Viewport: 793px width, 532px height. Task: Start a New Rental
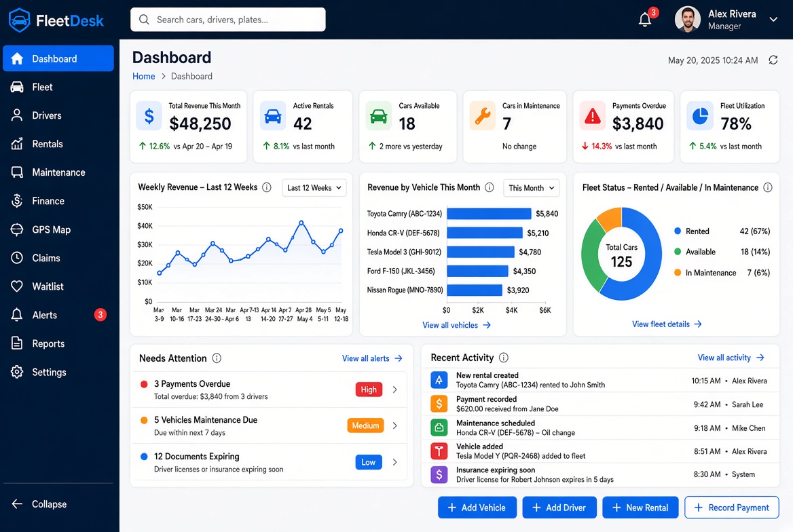point(640,507)
